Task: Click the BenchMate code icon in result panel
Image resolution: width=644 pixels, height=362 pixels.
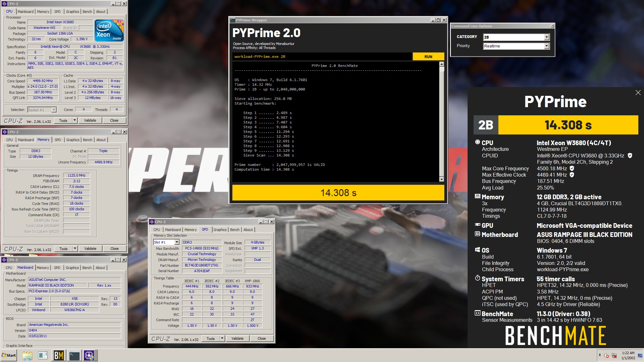Action: (477, 313)
